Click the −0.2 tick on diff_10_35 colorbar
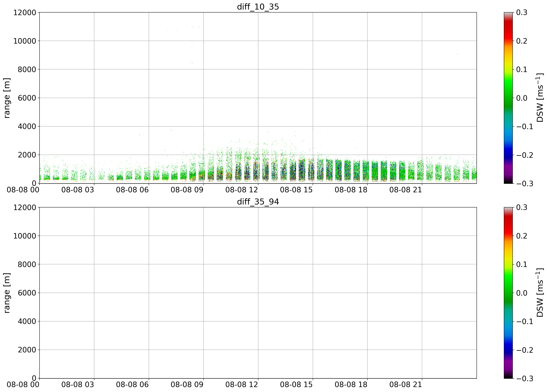Viewport: 548px width, 392px height. [x=525, y=155]
